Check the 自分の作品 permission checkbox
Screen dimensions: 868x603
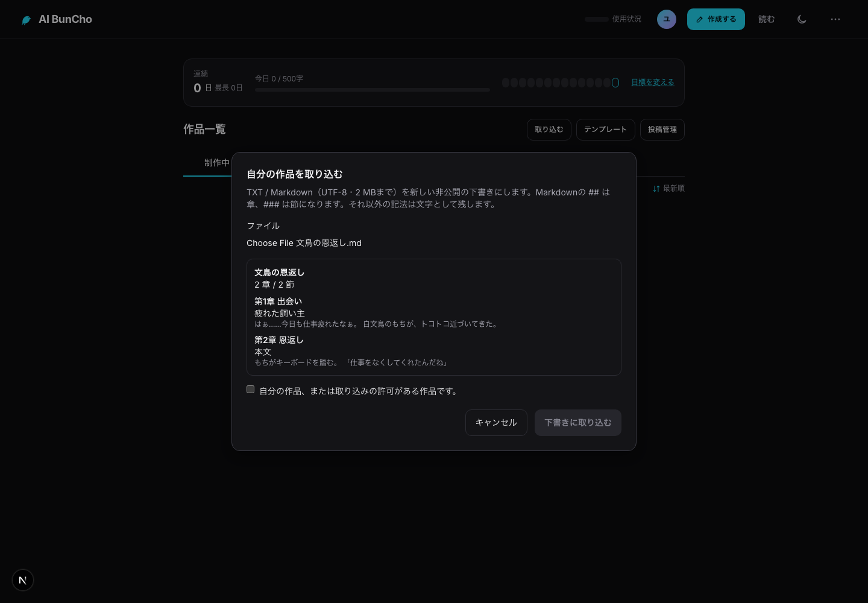coord(251,390)
